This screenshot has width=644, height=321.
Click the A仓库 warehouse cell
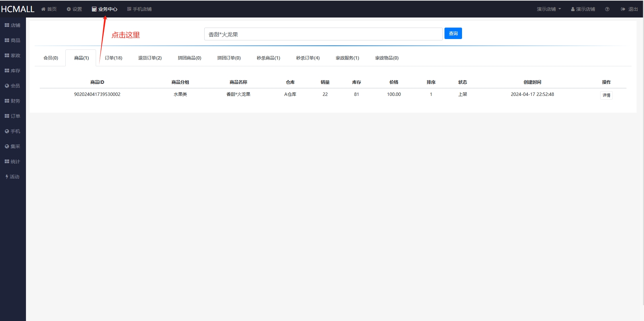290,94
